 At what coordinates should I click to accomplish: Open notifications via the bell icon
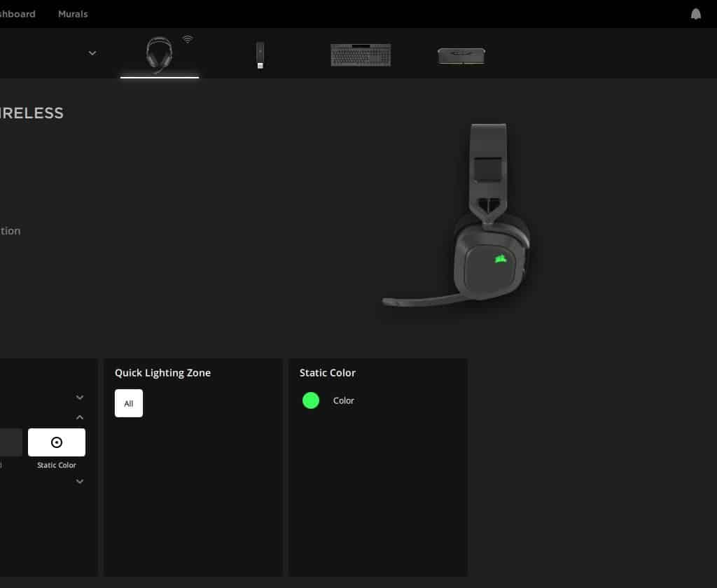click(695, 14)
